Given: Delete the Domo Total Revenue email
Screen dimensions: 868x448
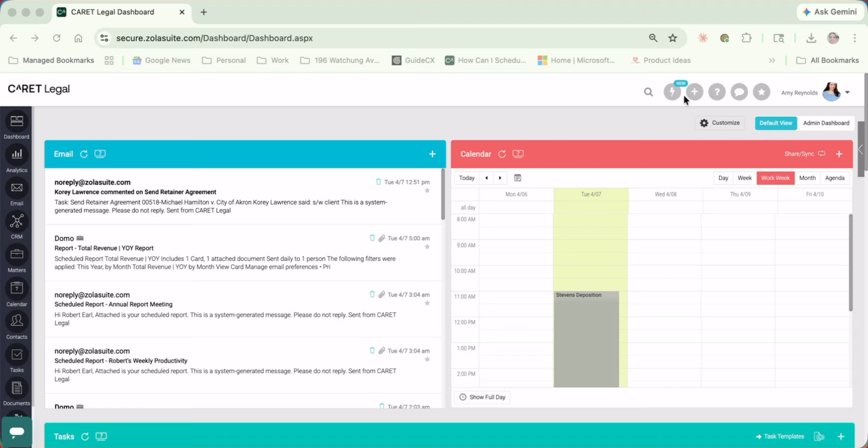Looking at the screenshot, I should [x=372, y=238].
